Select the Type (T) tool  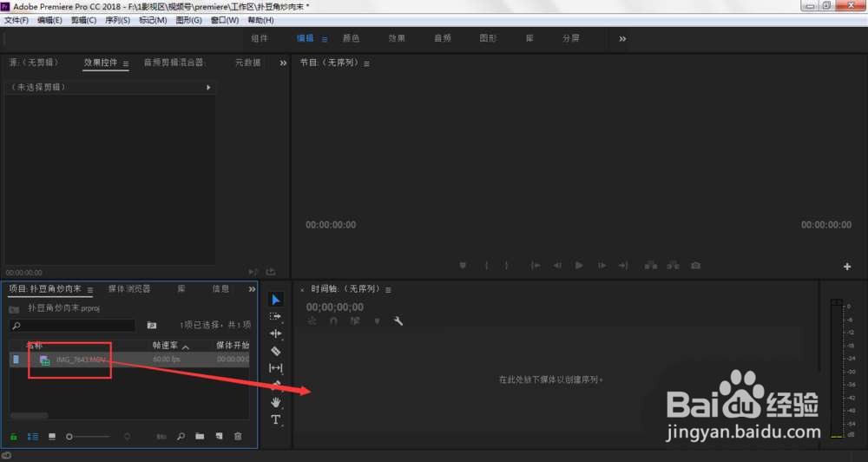point(275,419)
